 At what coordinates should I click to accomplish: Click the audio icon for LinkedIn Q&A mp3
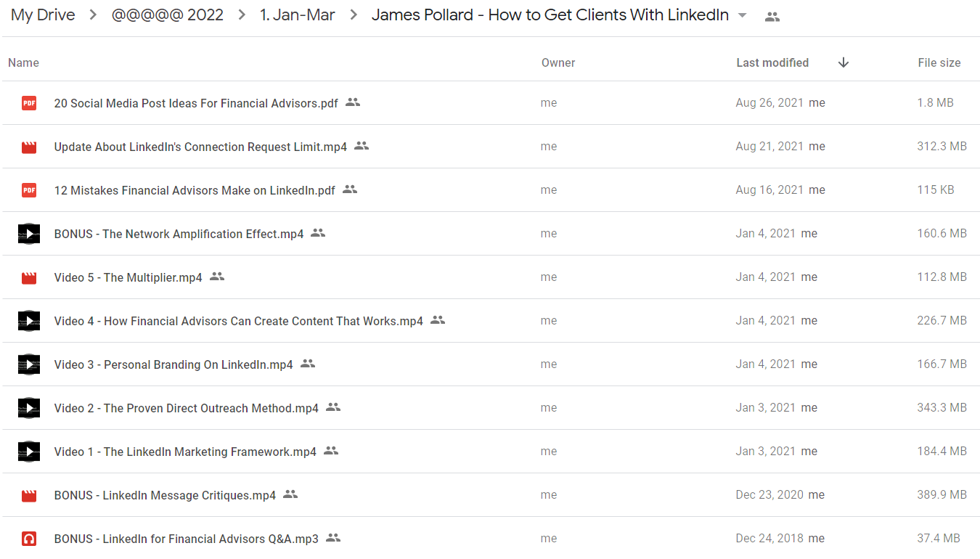pyautogui.click(x=29, y=539)
